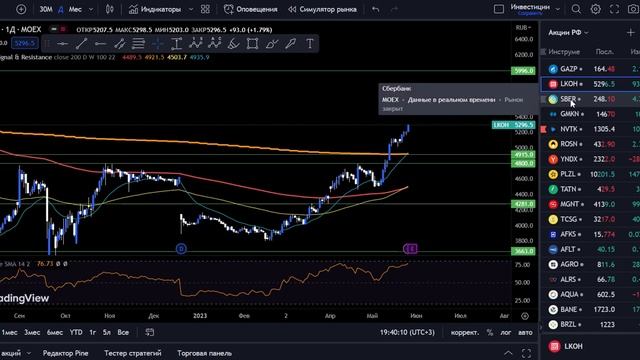
Task: Select the rectangle shape tool
Action: [253, 43]
